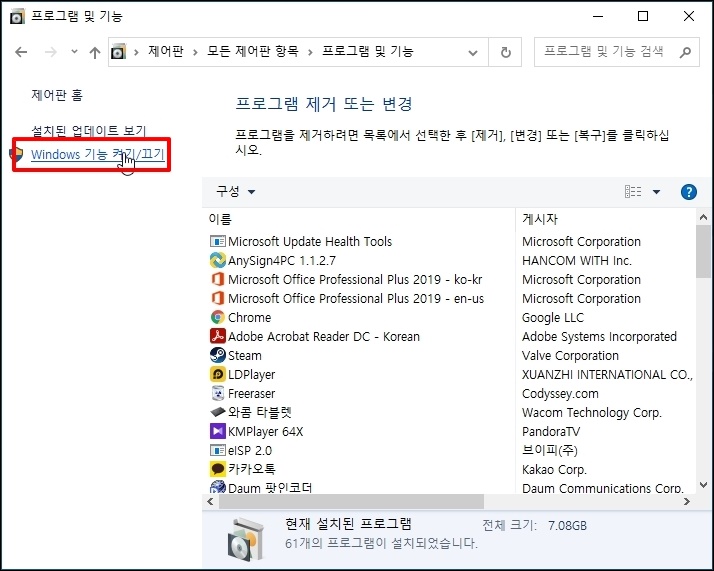714x571 pixels.
Task: Sort by the 게시자 column header
Action: point(540,219)
